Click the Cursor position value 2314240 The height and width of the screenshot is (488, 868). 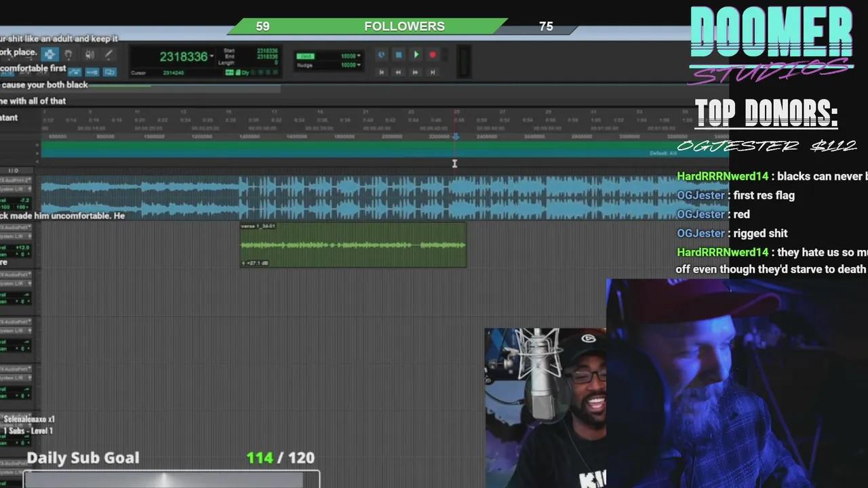point(173,73)
